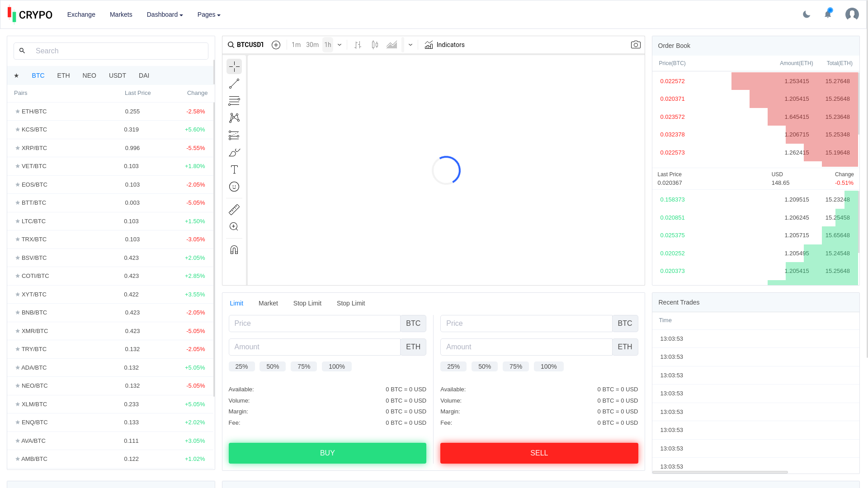Click the pair search magnifier icon

[x=22, y=51]
